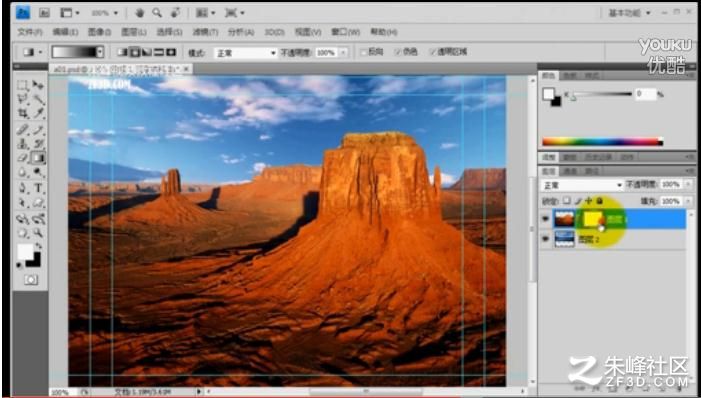
Task: Click the essentials workspace switcher button
Action: click(629, 13)
